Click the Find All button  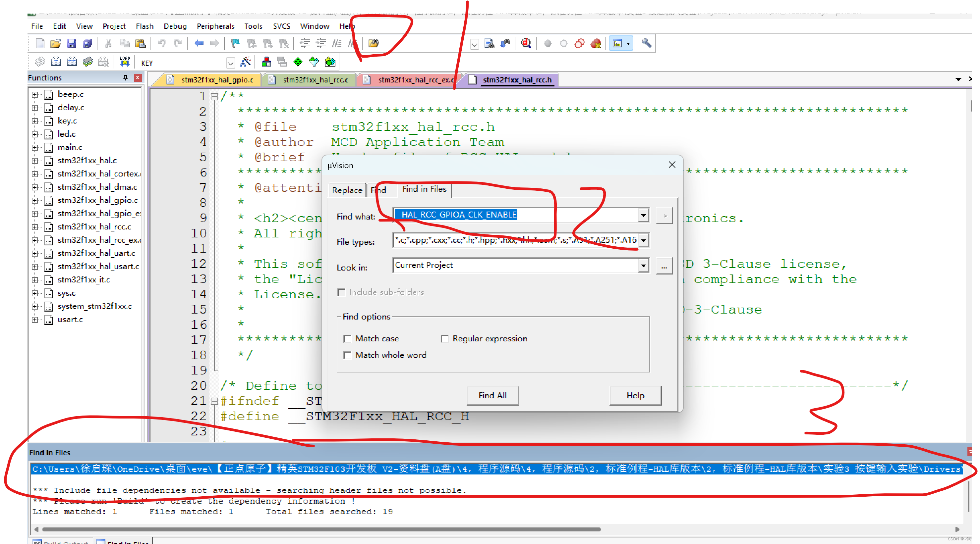[x=492, y=395]
